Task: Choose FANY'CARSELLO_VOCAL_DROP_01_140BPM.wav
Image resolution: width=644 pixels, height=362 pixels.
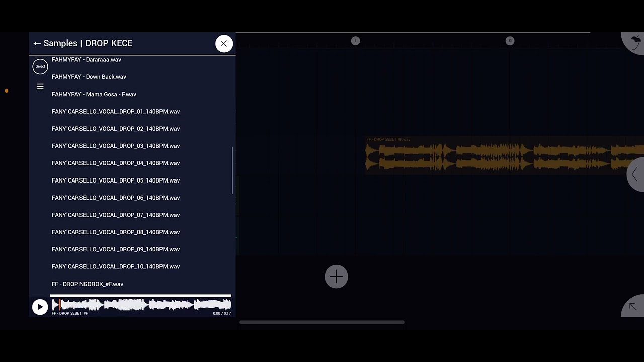Action: [x=116, y=112]
